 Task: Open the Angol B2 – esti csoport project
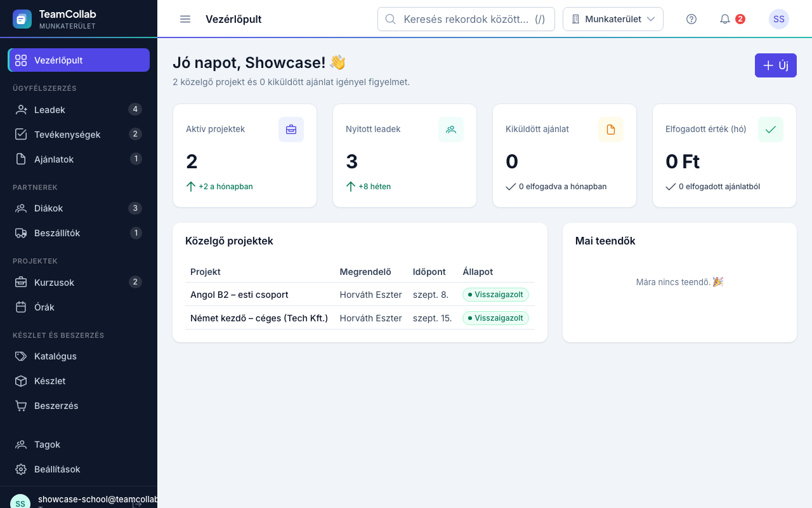[239, 295]
